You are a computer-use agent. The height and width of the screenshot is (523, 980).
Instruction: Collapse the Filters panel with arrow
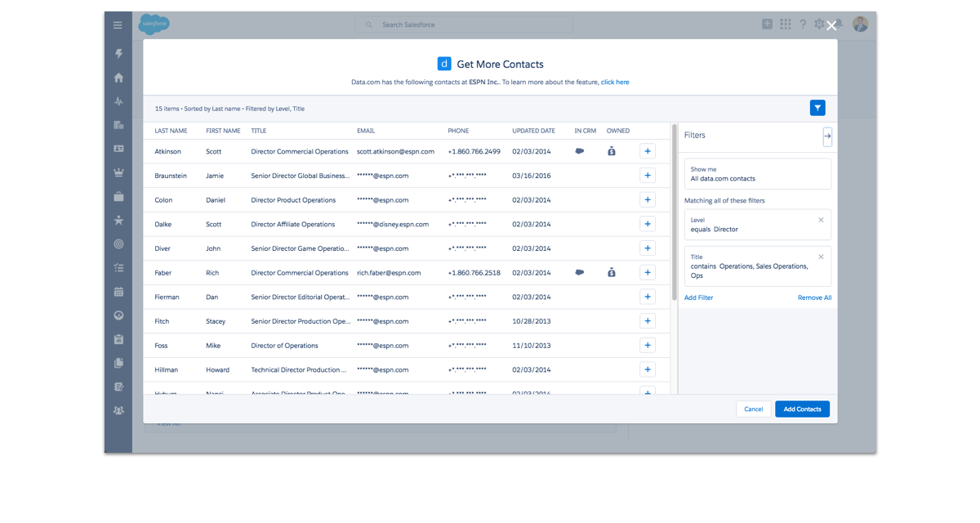pos(827,136)
